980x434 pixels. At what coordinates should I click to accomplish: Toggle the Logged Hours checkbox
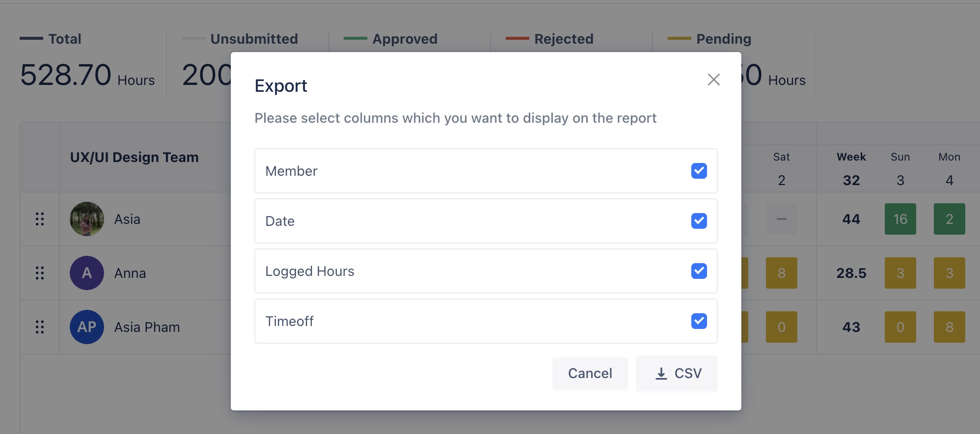pyautogui.click(x=699, y=271)
